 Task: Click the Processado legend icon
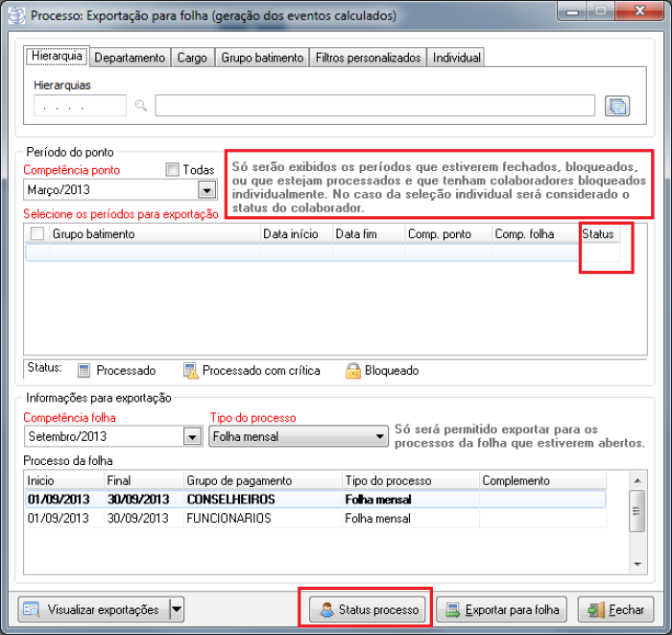pyautogui.click(x=84, y=370)
